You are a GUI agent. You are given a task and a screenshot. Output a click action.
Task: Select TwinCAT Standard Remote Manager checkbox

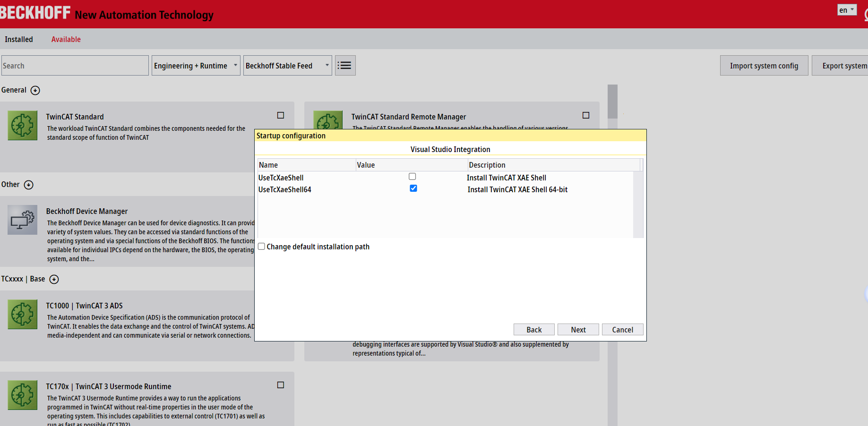(x=586, y=115)
